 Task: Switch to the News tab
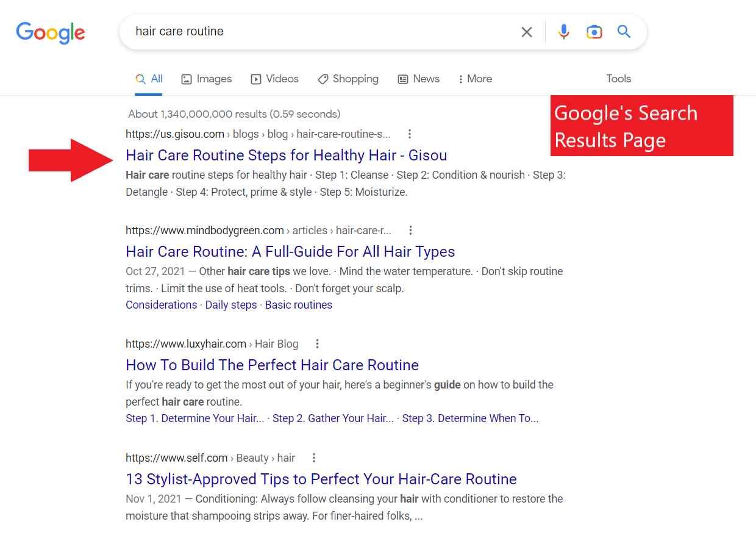(x=419, y=79)
